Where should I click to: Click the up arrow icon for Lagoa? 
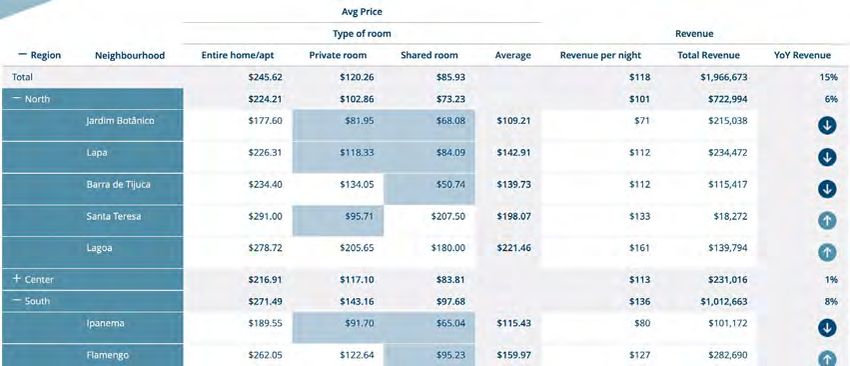click(x=827, y=252)
